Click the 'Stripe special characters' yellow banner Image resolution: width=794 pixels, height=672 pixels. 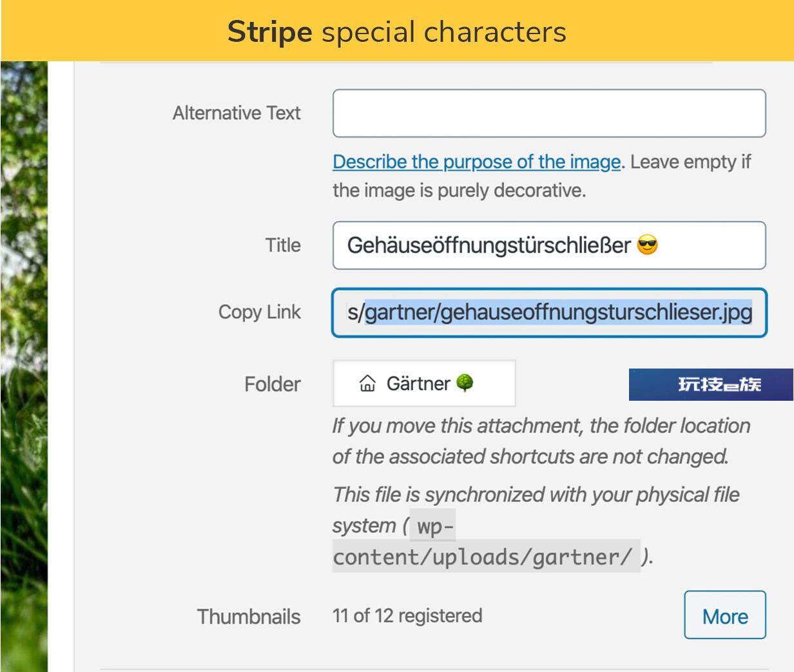point(397,31)
